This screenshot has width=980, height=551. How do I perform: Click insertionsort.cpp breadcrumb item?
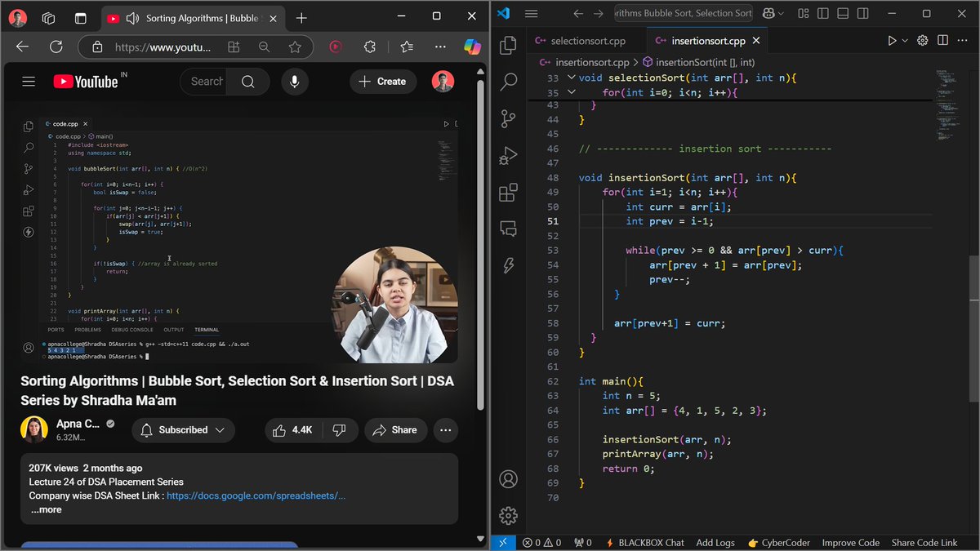(x=584, y=62)
